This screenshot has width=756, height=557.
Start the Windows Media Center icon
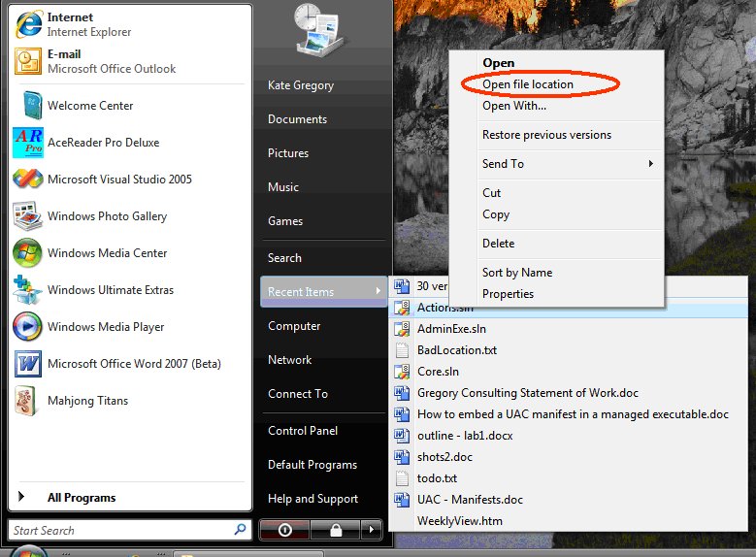click(x=27, y=252)
